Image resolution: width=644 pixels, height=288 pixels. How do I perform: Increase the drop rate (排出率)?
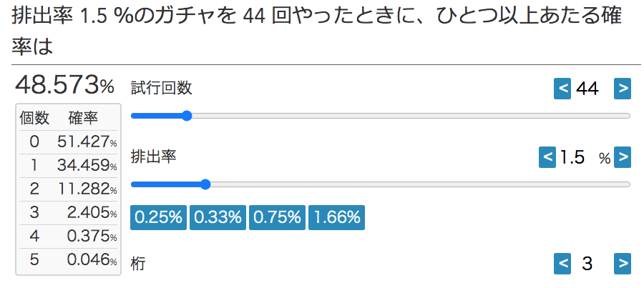pos(623,157)
